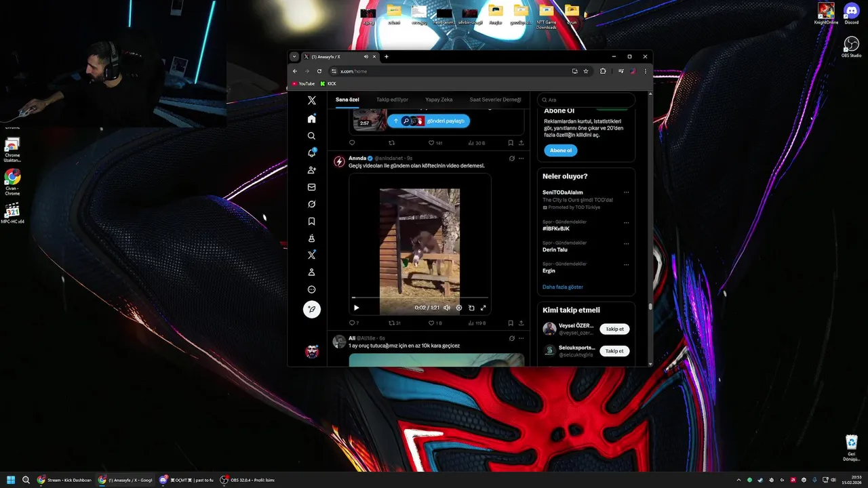
Task: Open the More circle icon in X sidebar
Action: pyautogui.click(x=311, y=289)
